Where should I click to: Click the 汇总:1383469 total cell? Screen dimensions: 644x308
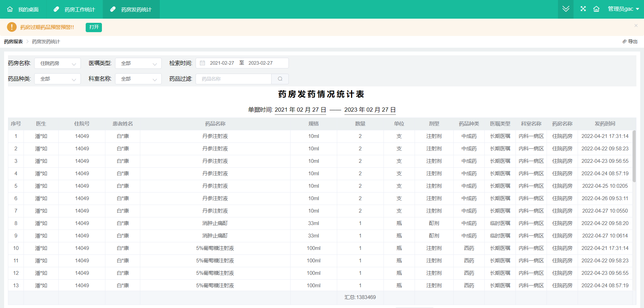360,297
